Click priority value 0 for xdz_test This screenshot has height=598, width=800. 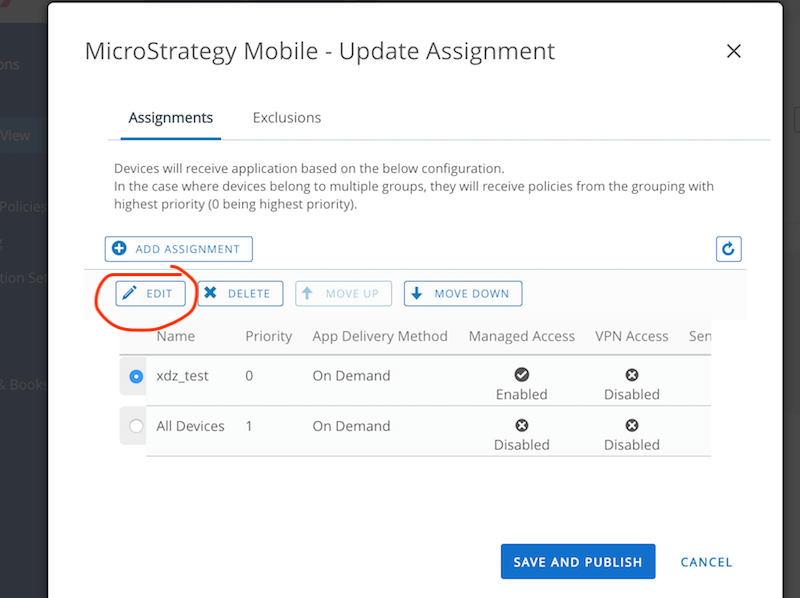[x=249, y=376]
